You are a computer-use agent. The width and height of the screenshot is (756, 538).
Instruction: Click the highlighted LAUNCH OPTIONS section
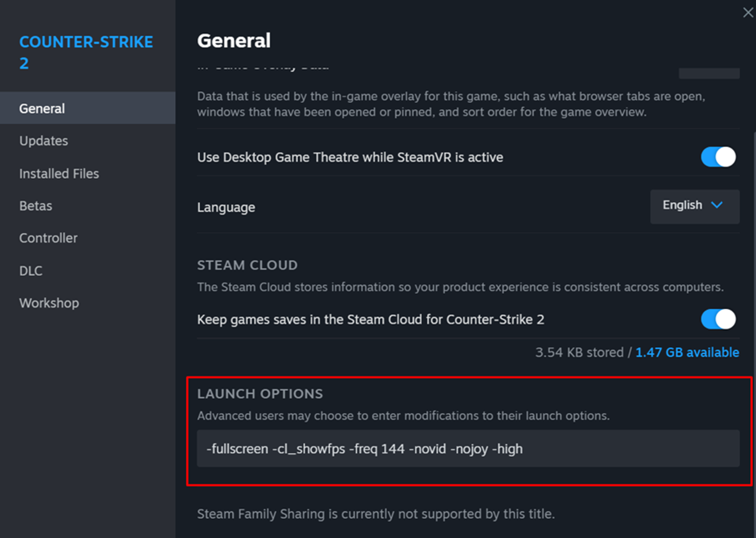click(259, 394)
